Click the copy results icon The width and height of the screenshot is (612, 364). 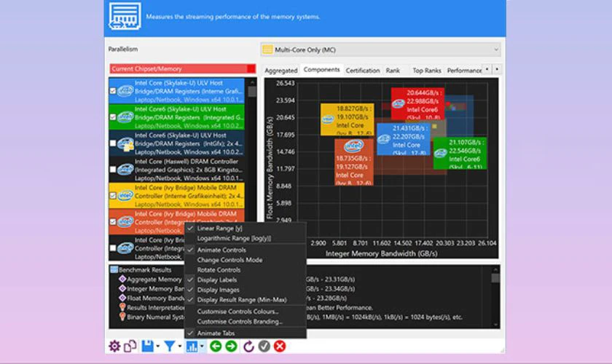130,346
